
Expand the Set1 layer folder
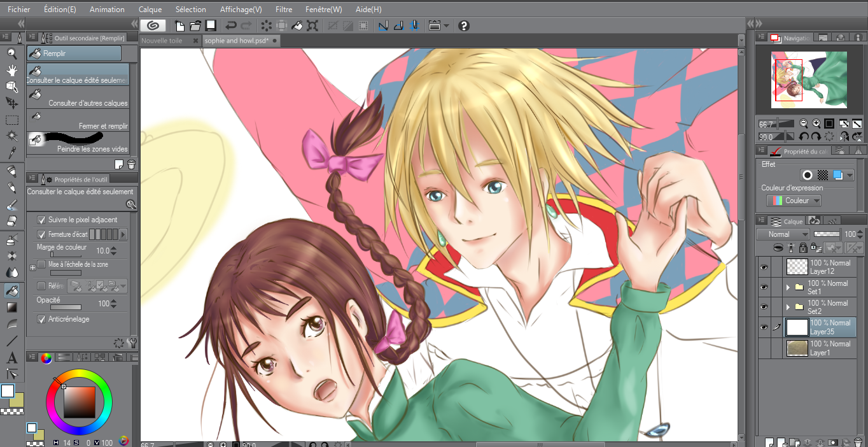[788, 287]
